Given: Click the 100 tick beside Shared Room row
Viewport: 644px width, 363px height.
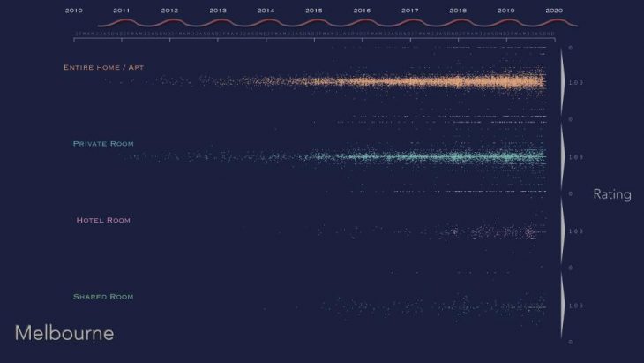Looking at the screenshot, I should coord(577,306).
